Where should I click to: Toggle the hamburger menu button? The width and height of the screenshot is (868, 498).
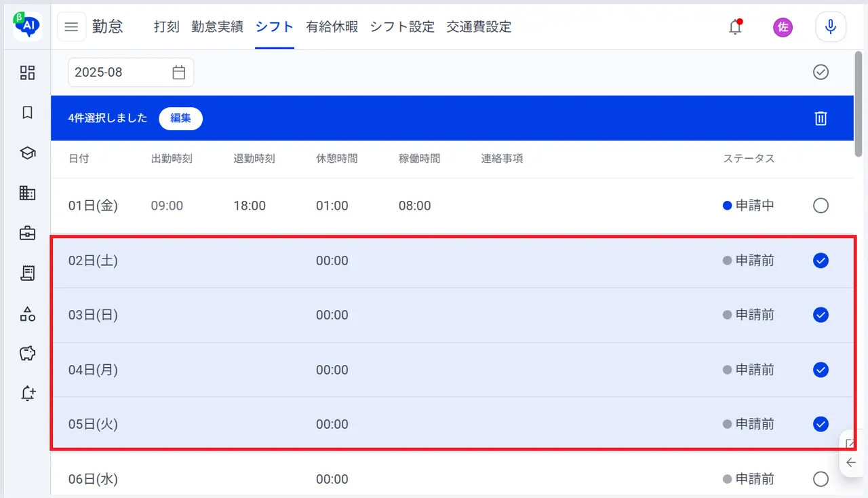[x=71, y=27]
